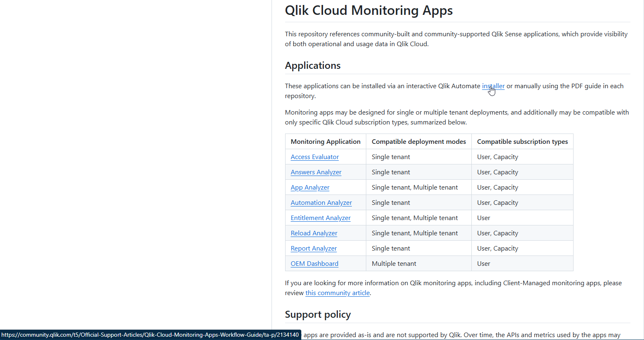
Task: Open the Qlik Automate installer link
Action: point(493,86)
